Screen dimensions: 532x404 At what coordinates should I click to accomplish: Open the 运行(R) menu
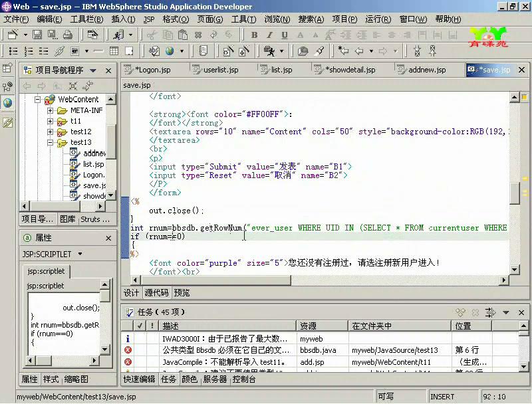378,19
